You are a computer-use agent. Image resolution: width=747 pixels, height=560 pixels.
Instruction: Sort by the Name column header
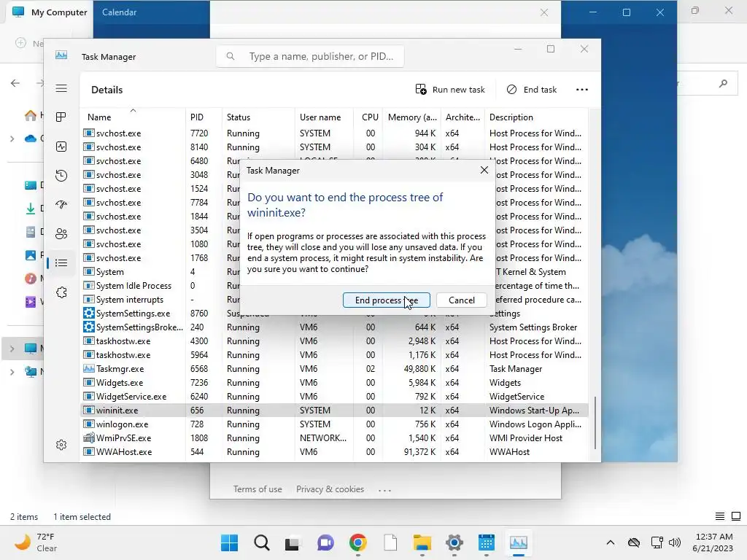(133, 117)
